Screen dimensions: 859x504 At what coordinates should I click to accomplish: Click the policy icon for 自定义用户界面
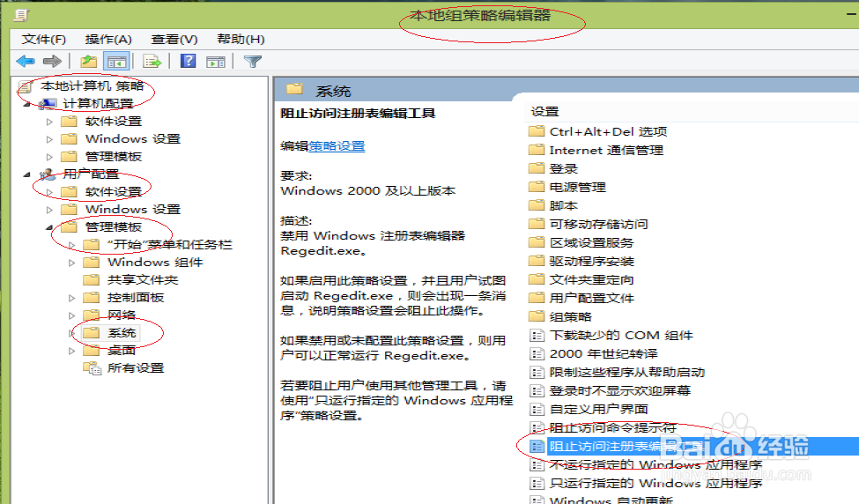(537, 409)
